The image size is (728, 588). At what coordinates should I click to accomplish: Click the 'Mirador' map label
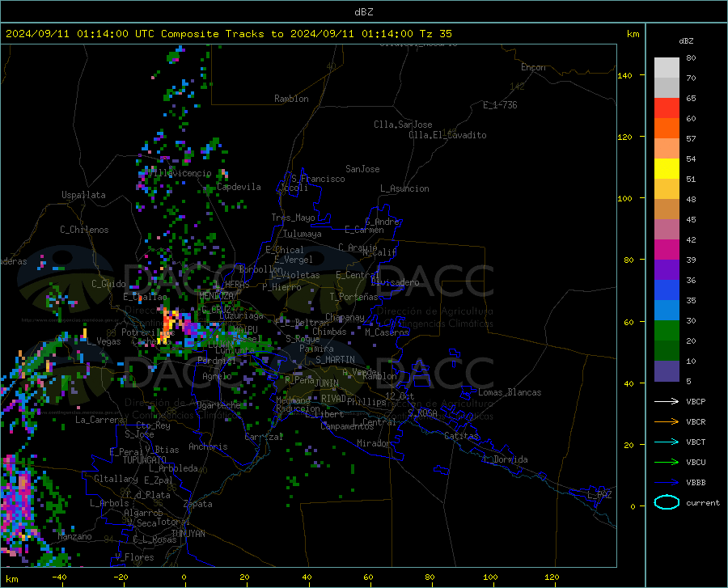click(x=373, y=443)
